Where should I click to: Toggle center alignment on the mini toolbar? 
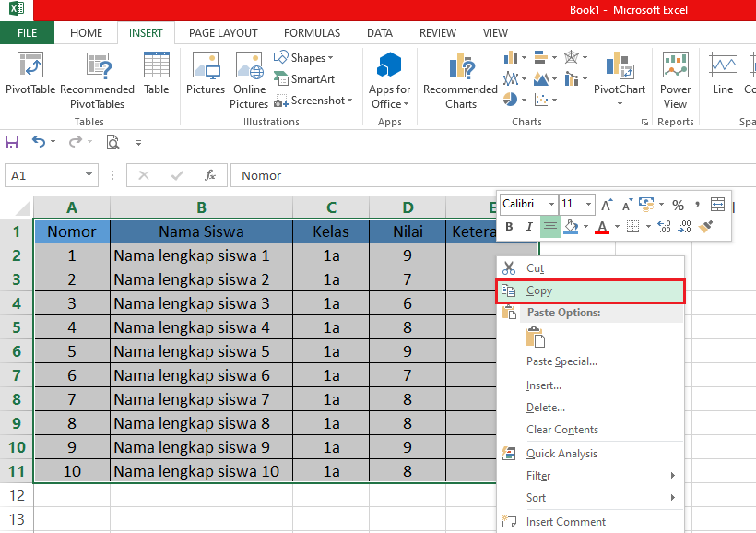point(549,226)
